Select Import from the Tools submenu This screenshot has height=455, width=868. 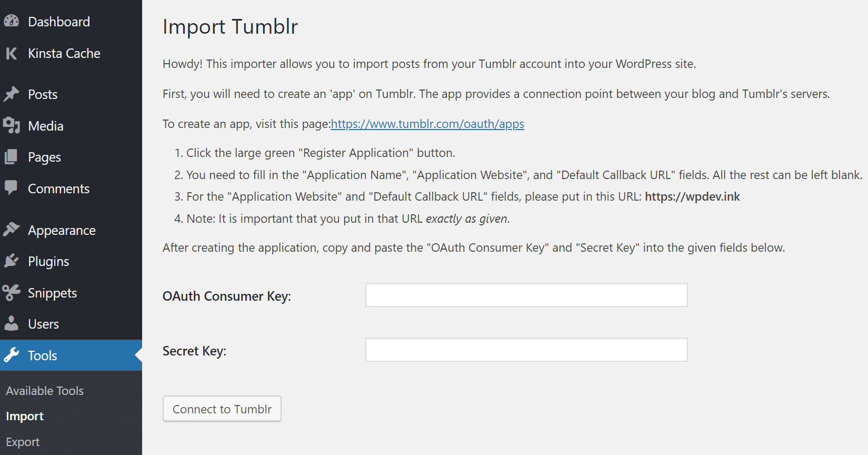(24, 416)
